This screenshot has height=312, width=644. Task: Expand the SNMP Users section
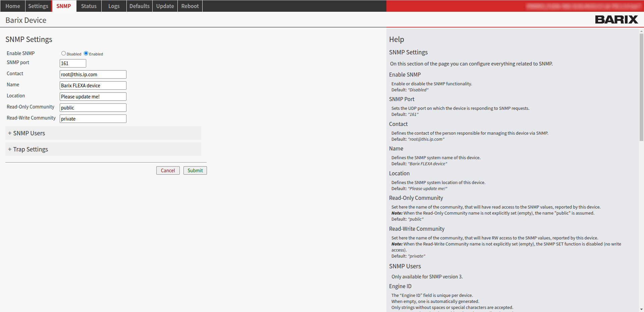tap(29, 133)
